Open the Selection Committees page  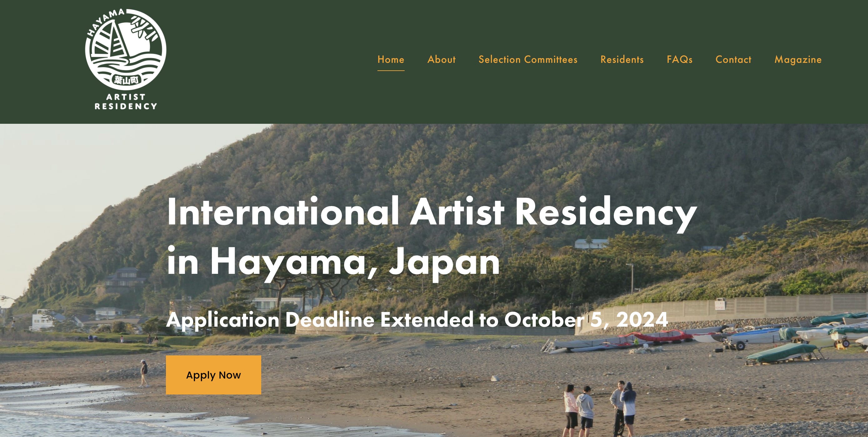pos(528,60)
